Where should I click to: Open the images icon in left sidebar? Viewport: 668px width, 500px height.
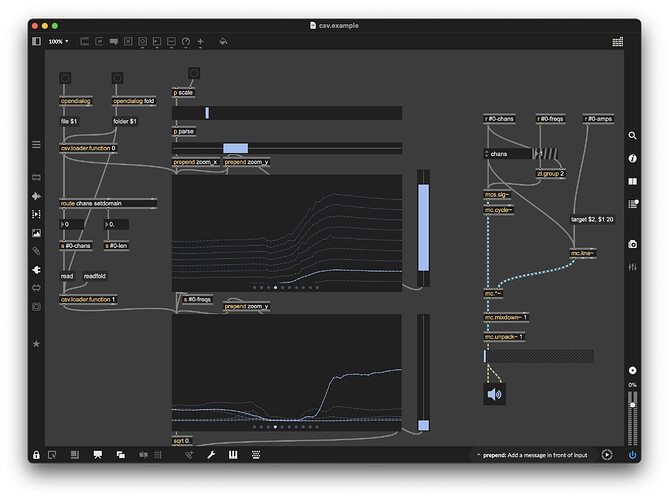37,233
